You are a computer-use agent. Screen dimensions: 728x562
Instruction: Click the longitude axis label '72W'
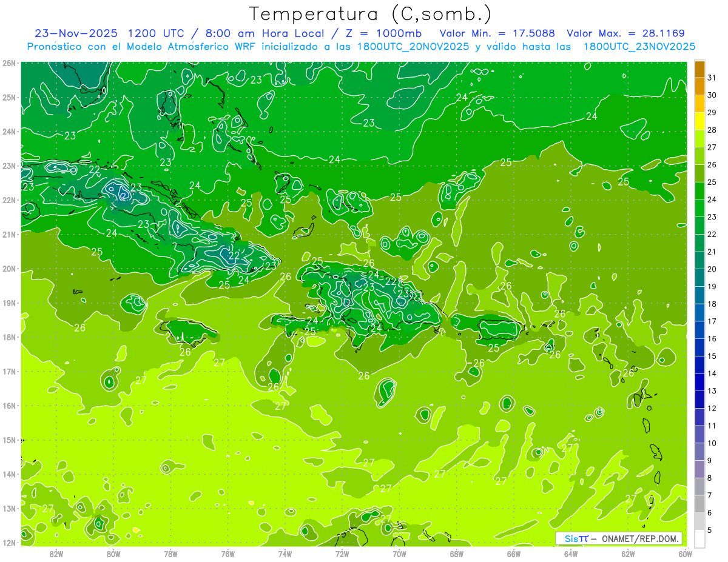pos(342,554)
